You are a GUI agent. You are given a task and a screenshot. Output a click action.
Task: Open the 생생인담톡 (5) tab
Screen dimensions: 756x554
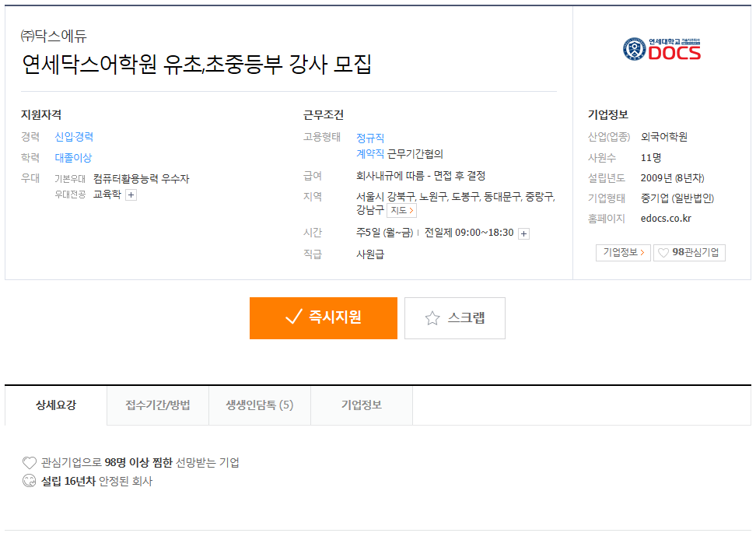tap(260, 405)
